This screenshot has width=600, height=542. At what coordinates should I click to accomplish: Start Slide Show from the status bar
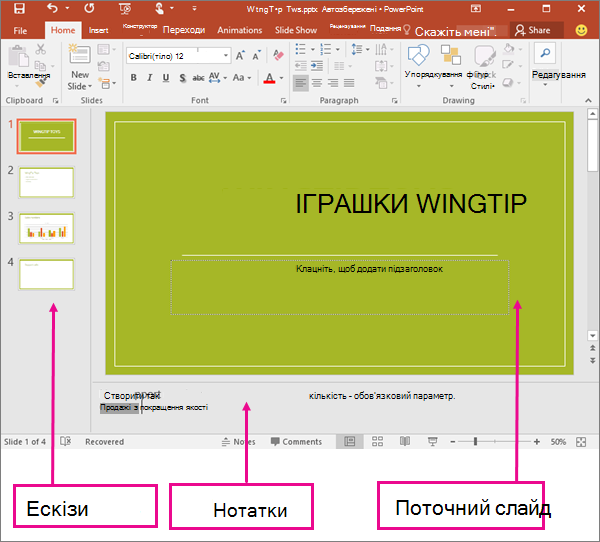432,441
